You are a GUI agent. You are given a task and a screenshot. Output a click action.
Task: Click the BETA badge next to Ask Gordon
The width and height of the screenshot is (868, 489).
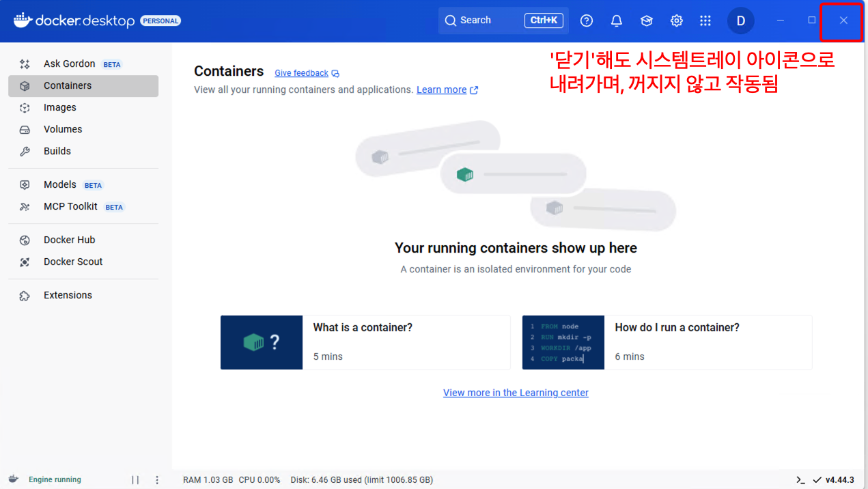[x=112, y=65]
